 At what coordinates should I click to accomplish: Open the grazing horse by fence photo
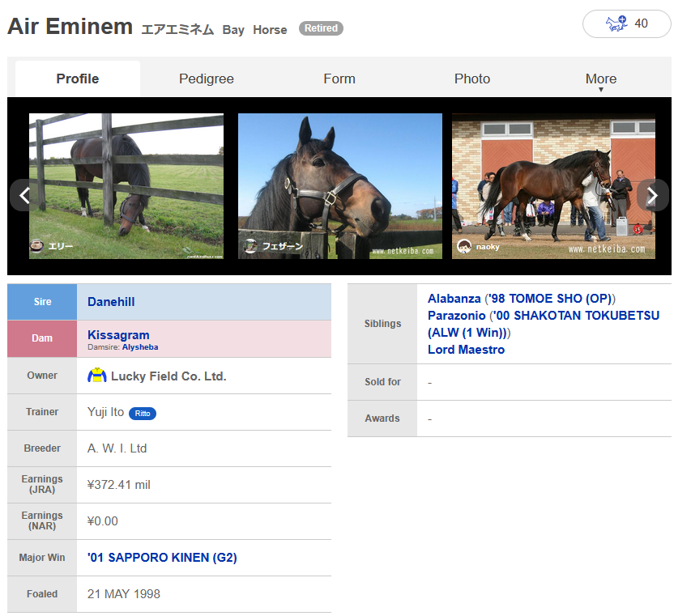coord(126,186)
